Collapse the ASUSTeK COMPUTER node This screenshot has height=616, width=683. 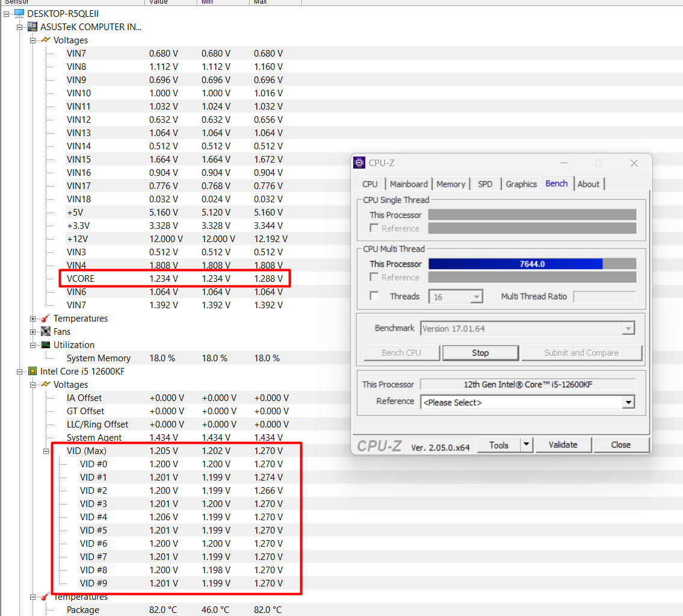click(19, 27)
